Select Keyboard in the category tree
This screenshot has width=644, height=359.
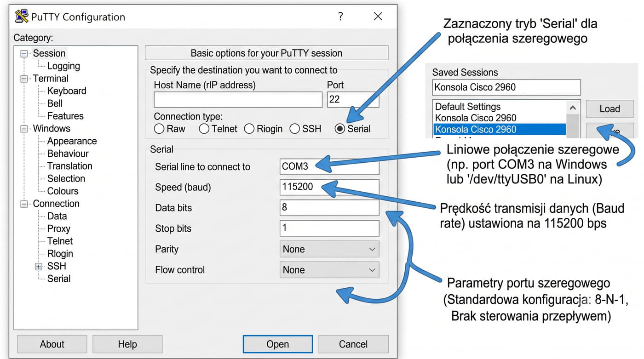[67, 91]
